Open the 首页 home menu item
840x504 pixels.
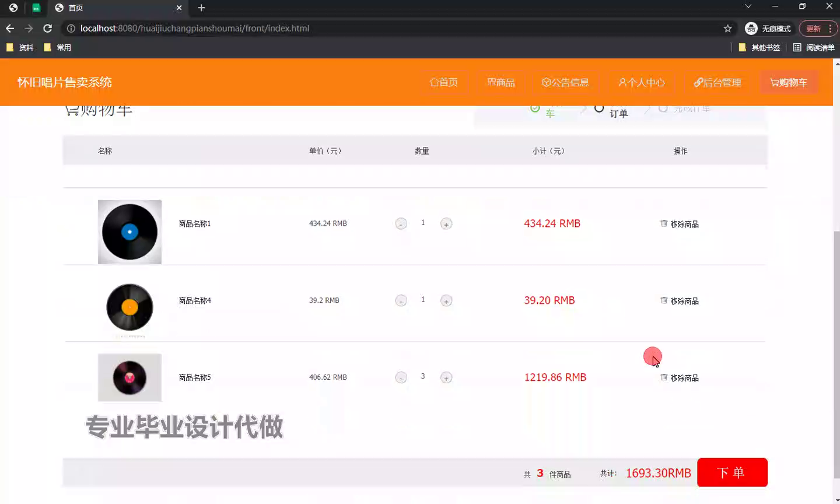[444, 82]
